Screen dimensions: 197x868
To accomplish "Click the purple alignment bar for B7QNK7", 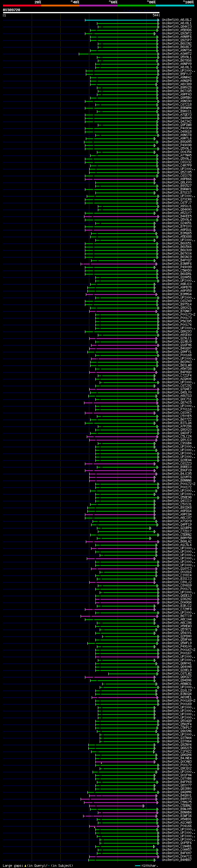I will point(123,311).
